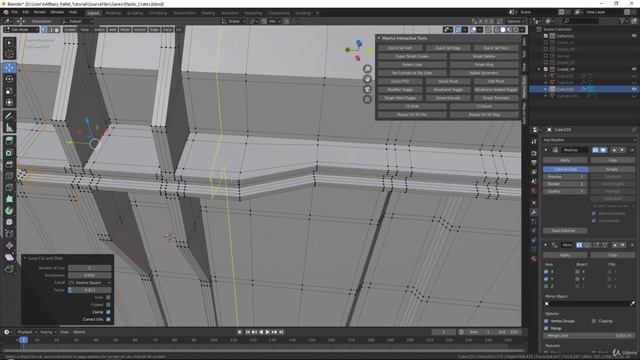The width and height of the screenshot is (640, 360).
Task: Select the Spin tool
Action: coord(9,211)
